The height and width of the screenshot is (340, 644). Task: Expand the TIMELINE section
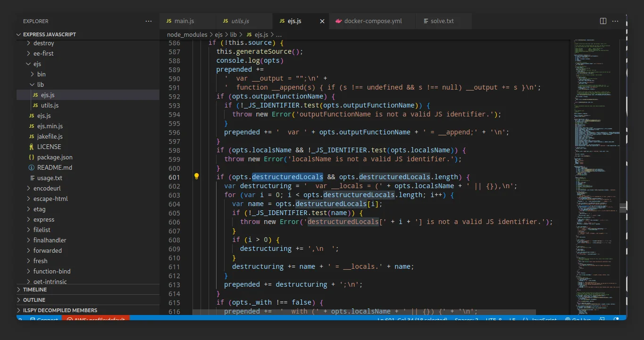(x=35, y=290)
